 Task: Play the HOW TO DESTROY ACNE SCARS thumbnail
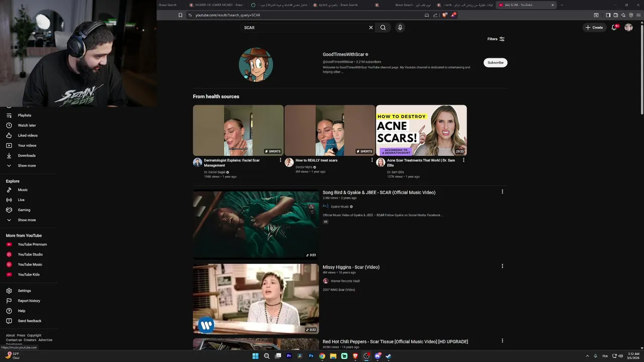(x=421, y=130)
